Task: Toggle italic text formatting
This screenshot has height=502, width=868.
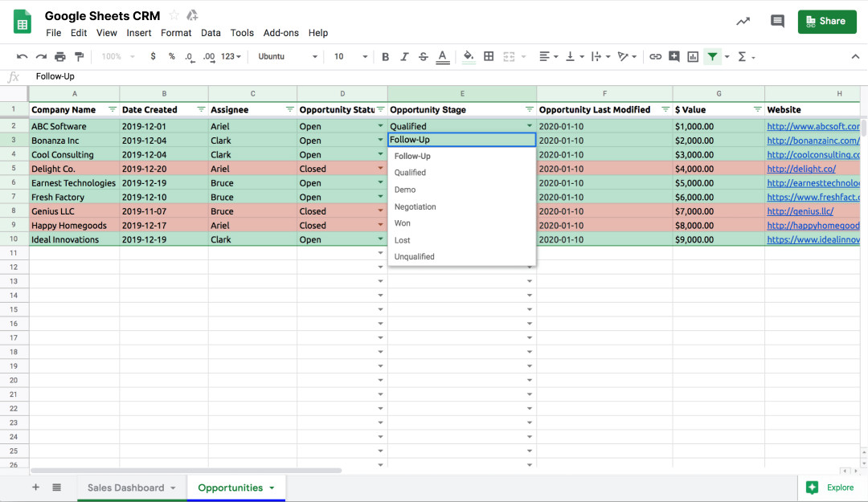Action: coord(404,56)
